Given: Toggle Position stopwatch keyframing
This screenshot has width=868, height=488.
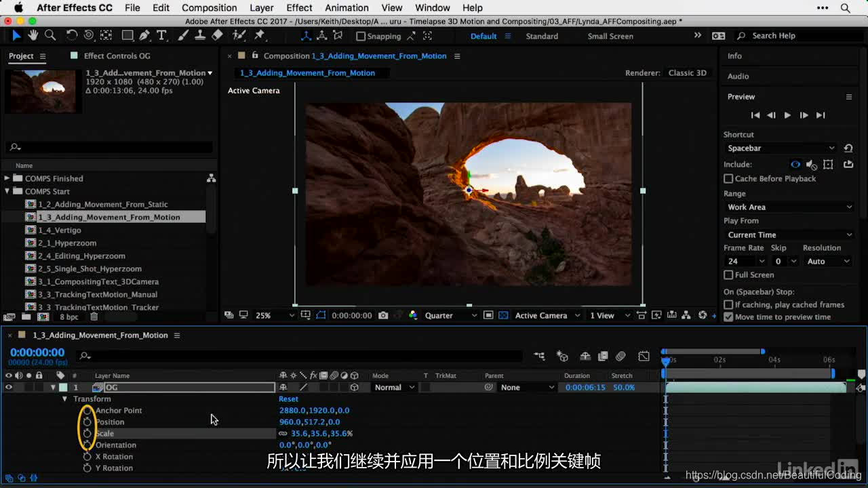Looking at the screenshot, I should click(x=87, y=422).
